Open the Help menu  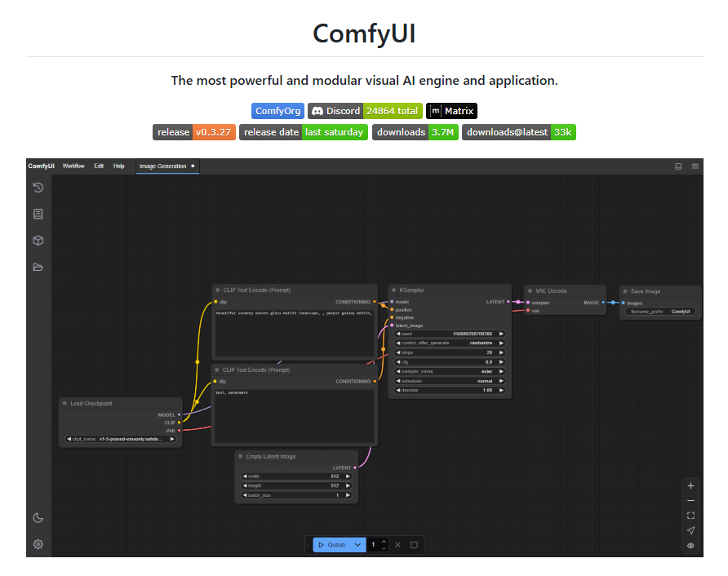(119, 166)
